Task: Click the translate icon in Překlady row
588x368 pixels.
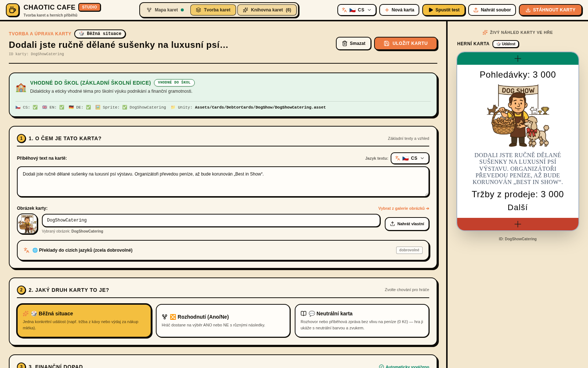Action: pyautogui.click(x=26, y=250)
